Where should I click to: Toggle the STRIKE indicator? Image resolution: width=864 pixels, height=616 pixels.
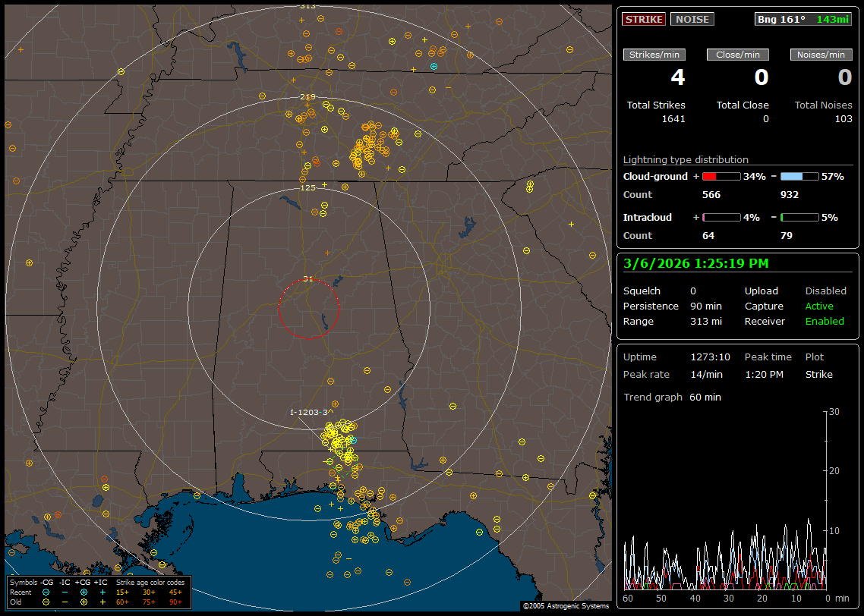644,19
